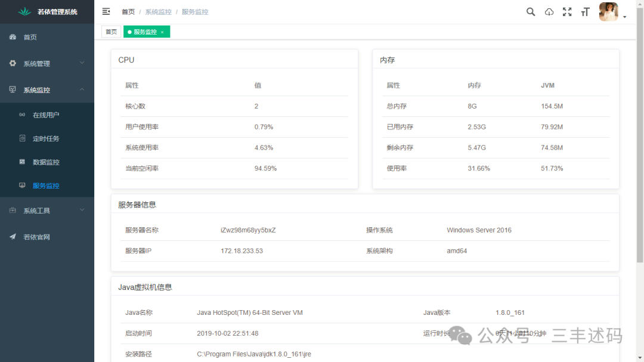Expand 系统工具 menu chevron
Viewport: 644px width, 362px height.
(82, 210)
